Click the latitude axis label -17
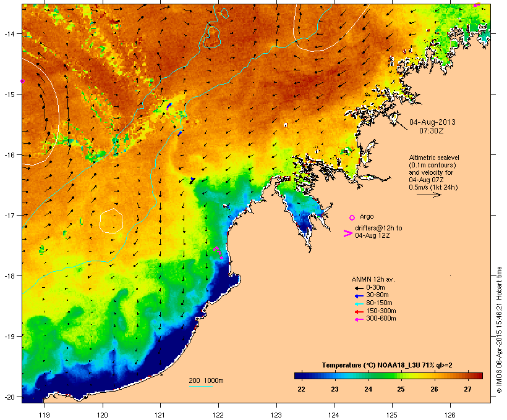 coord(9,215)
